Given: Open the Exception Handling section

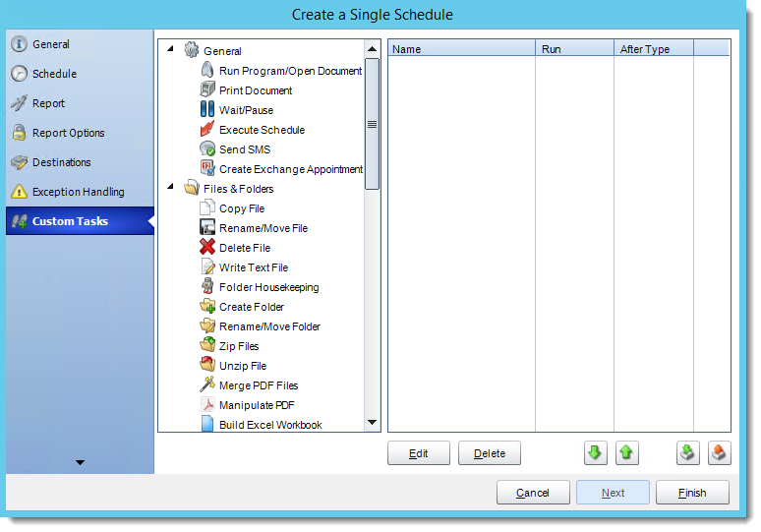Looking at the screenshot, I should point(80,192).
